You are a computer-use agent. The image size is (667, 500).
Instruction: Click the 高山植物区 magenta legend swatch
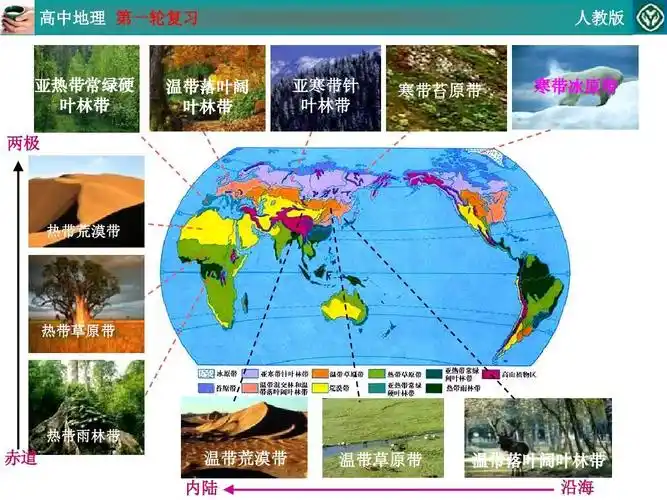(x=491, y=374)
